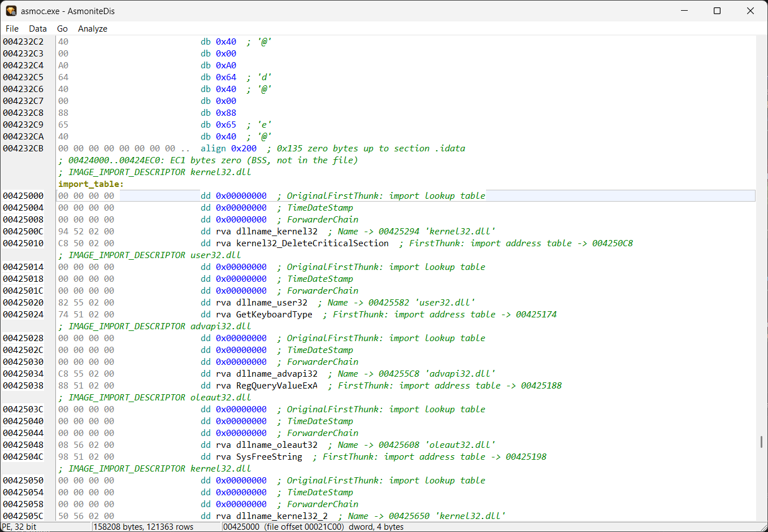Click the BSS zero bytes comment line
Image resolution: width=768 pixels, height=532 pixels.
coord(208,160)
